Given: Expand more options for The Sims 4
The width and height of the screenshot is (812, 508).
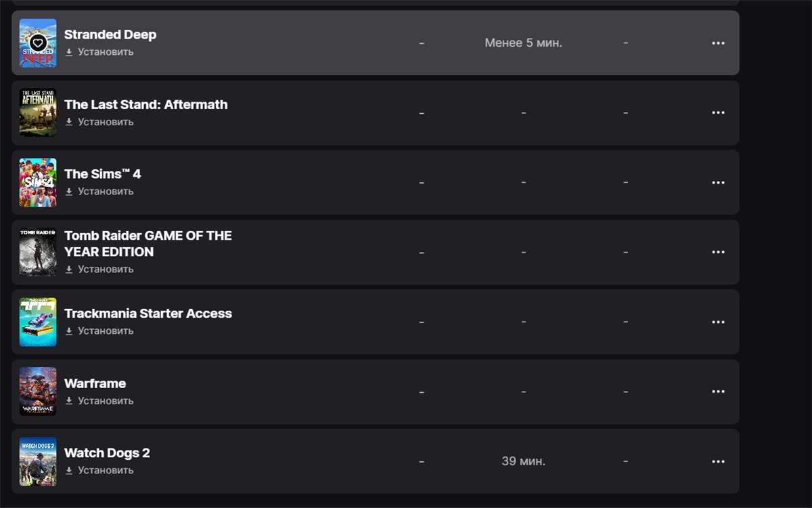Looking at the screenshot, I should (718, 183).
